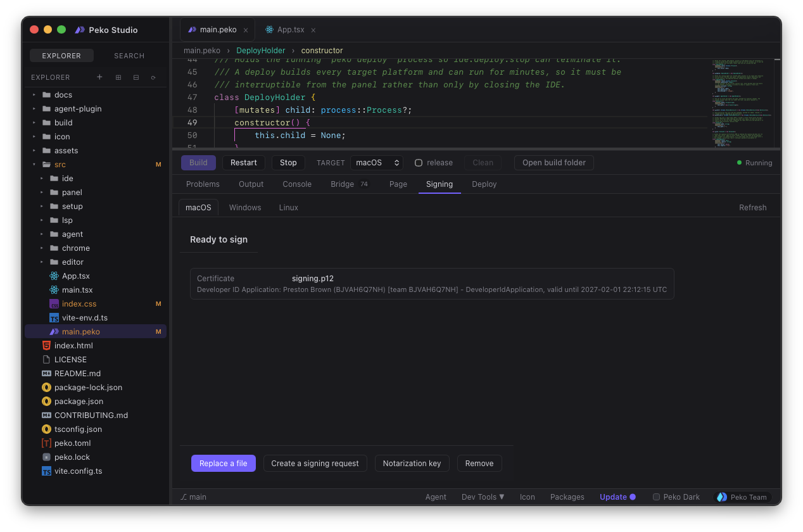803x532 pixels.
Task: Close the main.peko editor tab
Action: [246, 30]
